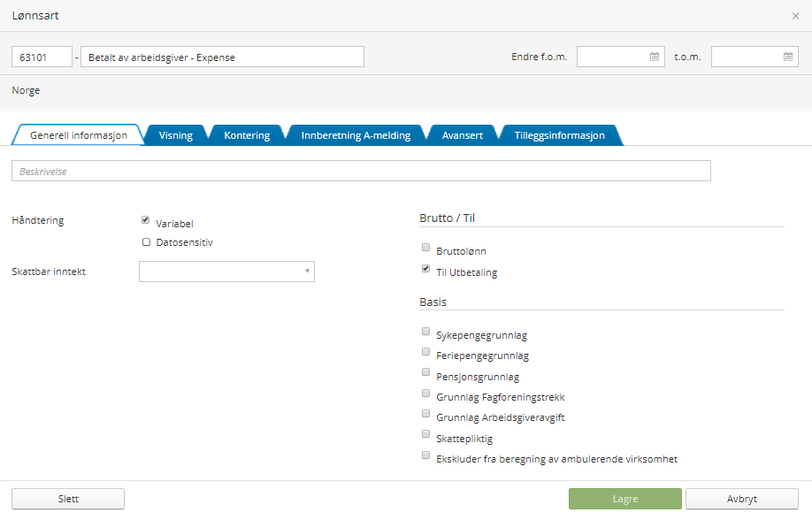Focus the Beskrivelse text field
The width and height of the screenshot is (812, 520).
coord(361,171)
